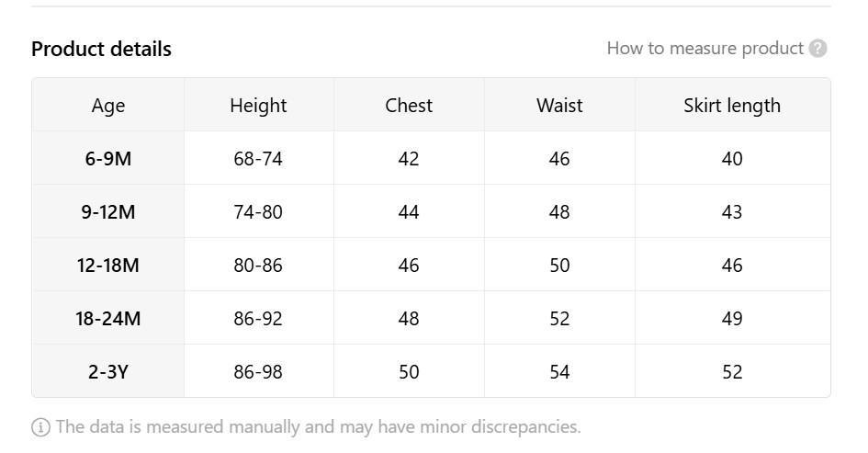Select the Age column header
This screenshot has height=453, width=868.
(108, 106)
